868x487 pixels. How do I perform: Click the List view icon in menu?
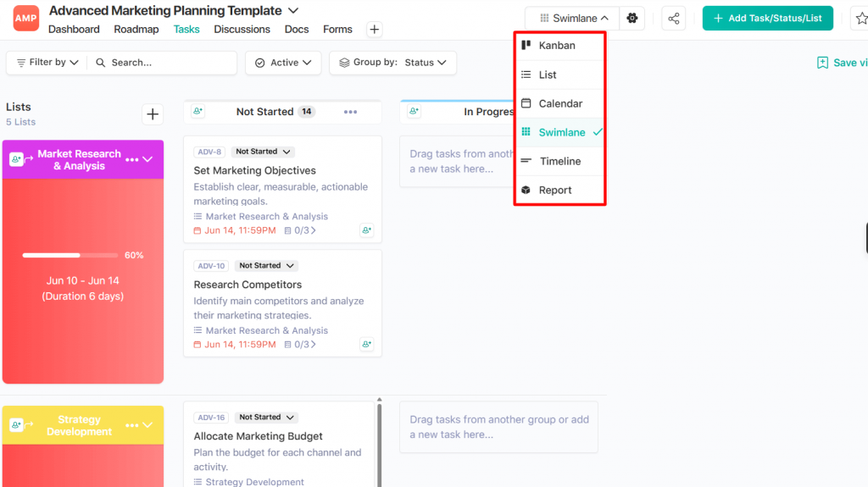coord(526,75)
